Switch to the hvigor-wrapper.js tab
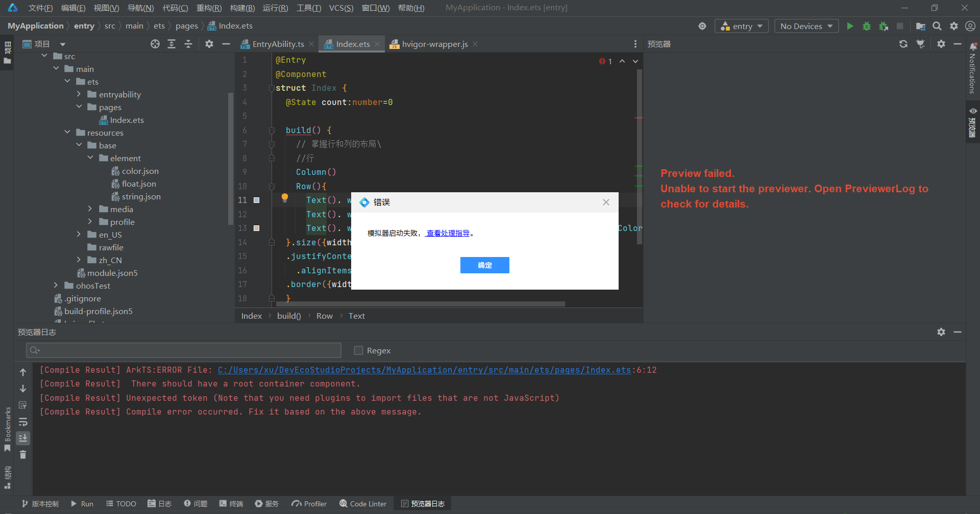This screenshot has width=980, height=514. click(x=435, y=44)
